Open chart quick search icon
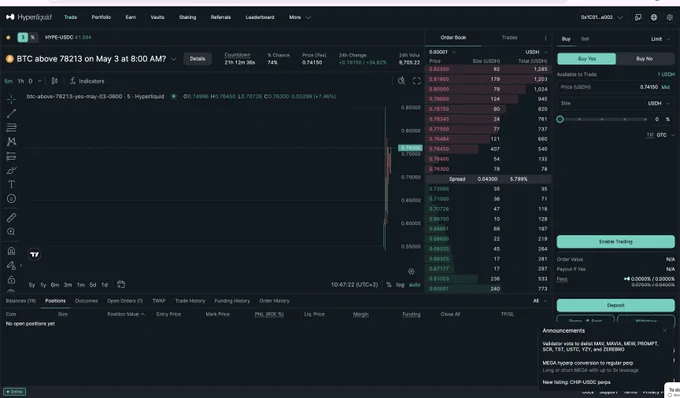This screenshot has height=398, width=680. point(402,81)
